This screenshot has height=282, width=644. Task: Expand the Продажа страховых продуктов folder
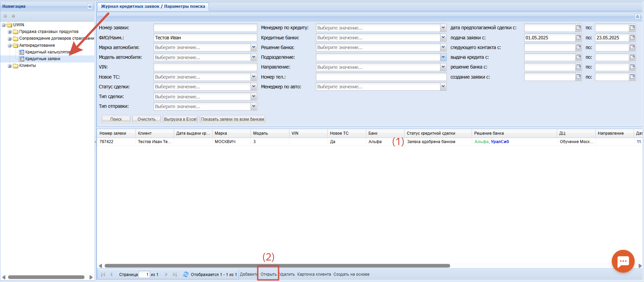(x=10, y=32)
